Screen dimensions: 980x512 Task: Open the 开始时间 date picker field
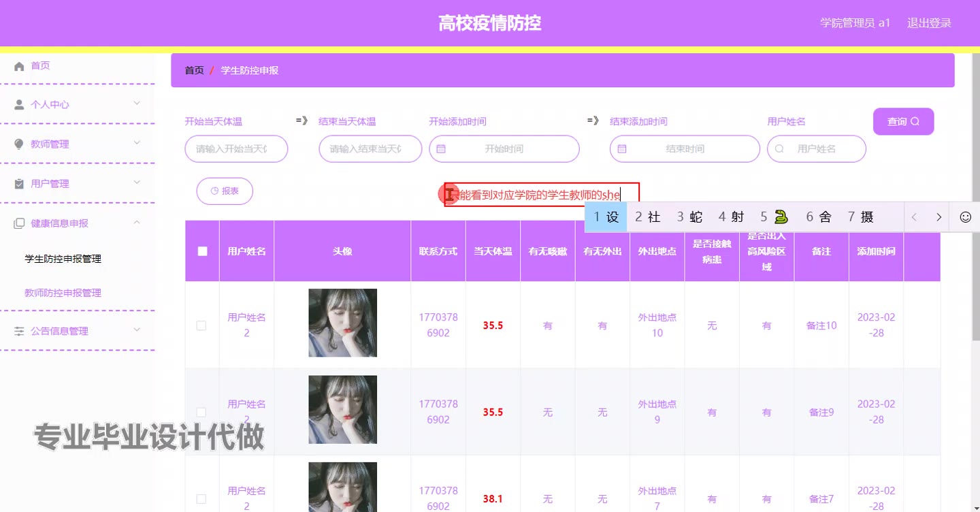[504, 148]
